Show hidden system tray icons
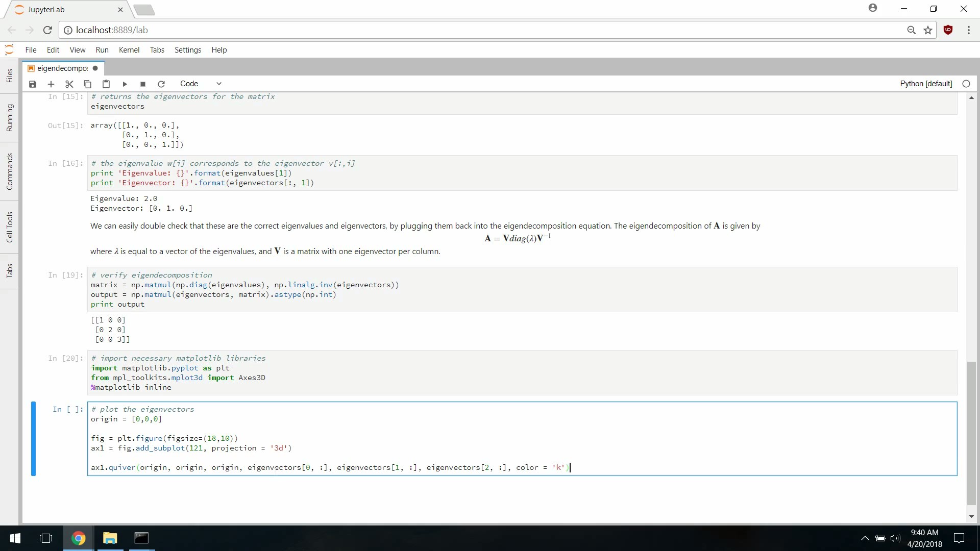Image resolution: width=980 pixels, height=551 pixels. 865,538
